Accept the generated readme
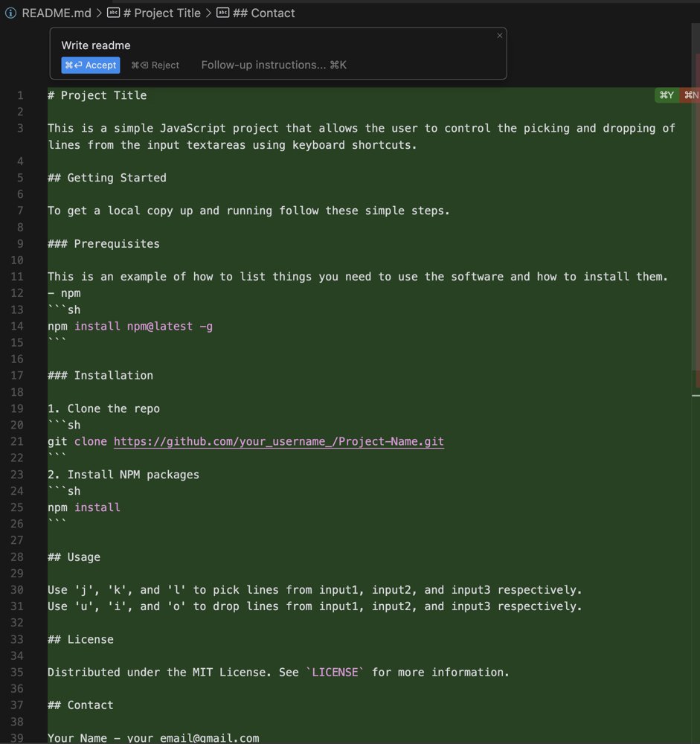Viewport: 700px width, 744px height. pos(91,65)
